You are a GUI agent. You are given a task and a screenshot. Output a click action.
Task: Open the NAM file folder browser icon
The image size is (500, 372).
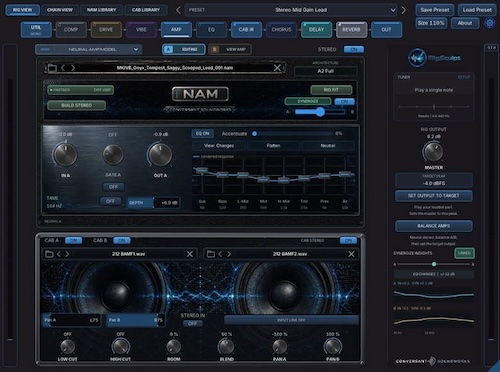pyautogui.click(x=52, y=68)
